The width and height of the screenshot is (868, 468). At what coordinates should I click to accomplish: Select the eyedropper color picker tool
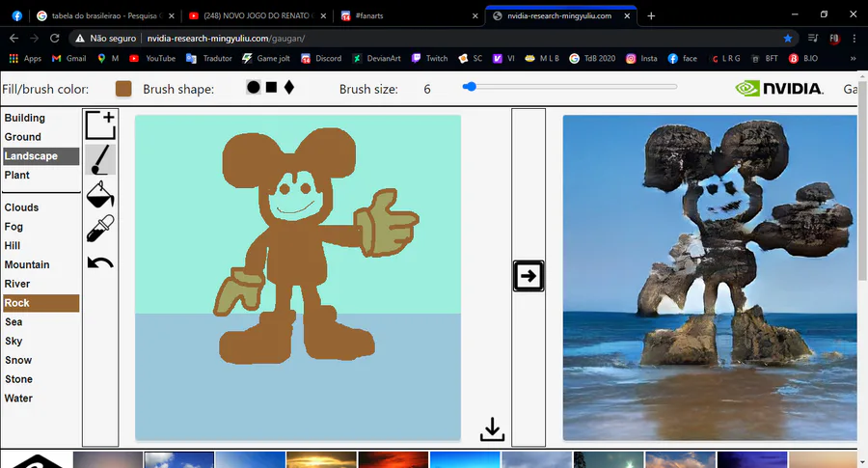[100, 228]
